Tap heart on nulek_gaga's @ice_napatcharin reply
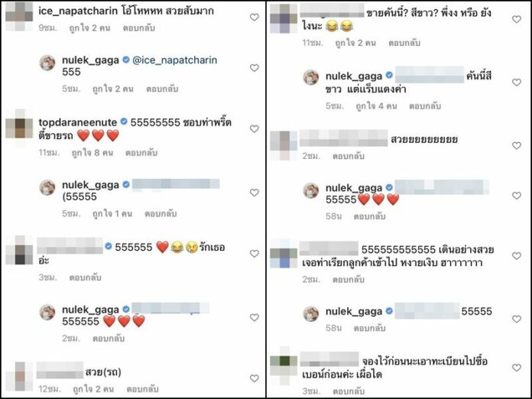The height and width of the screenshot is (399, 532). point(254,68)
